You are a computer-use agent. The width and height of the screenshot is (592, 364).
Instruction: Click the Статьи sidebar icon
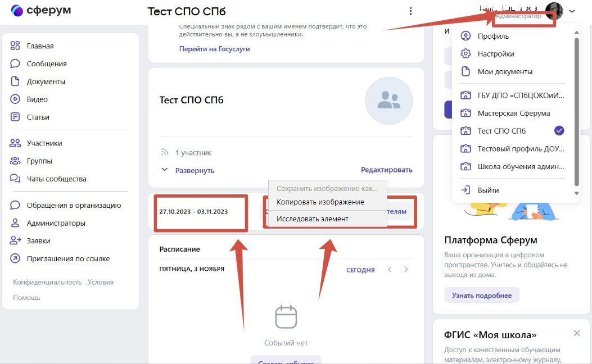[x=15, y=117]
